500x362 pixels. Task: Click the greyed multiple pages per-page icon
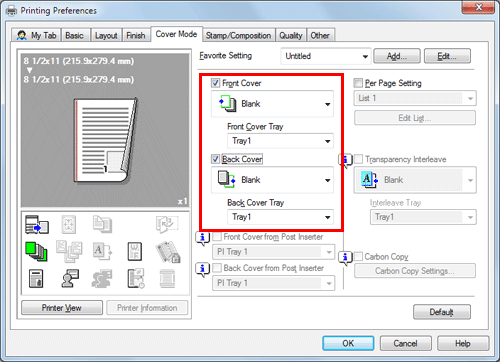pyautogui.click(x=69, y=251)
